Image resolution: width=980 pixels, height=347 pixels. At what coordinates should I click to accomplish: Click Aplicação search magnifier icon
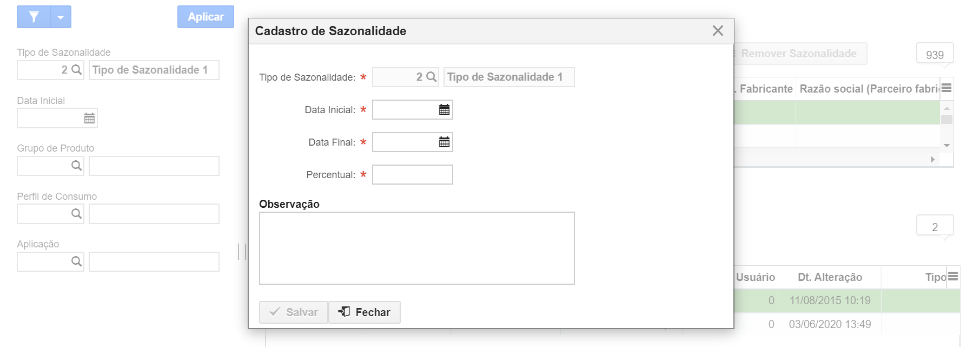(77, 261)
